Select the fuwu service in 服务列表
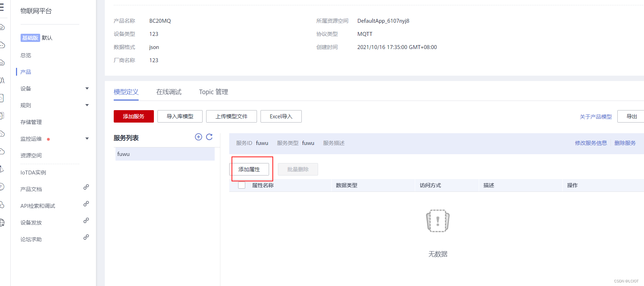 (165, 154)
